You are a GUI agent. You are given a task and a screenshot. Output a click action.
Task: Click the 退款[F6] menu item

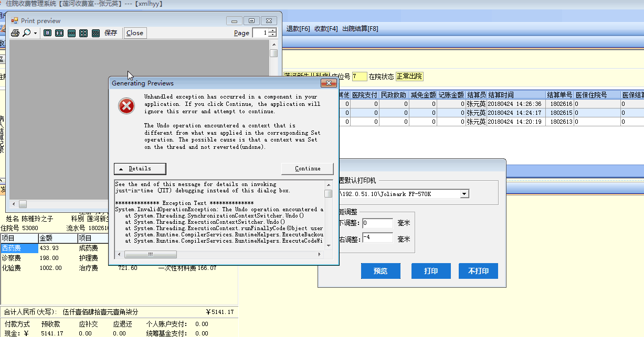pos(298,29)
